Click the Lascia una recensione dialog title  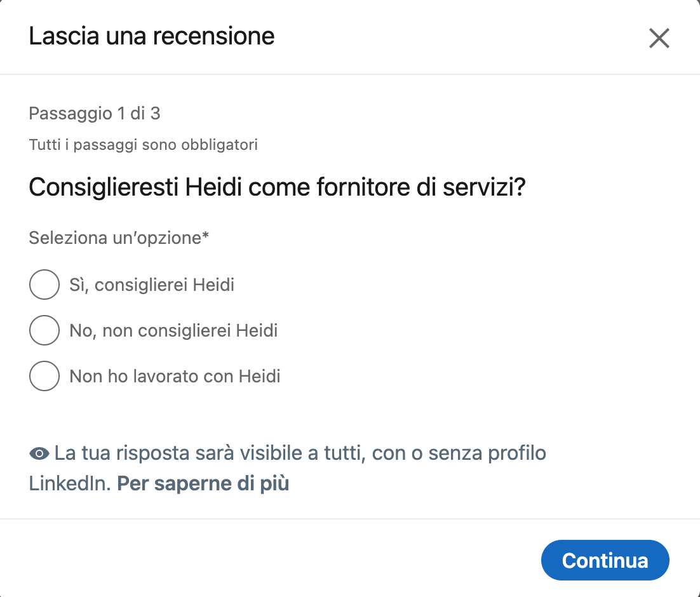point(152,36)
